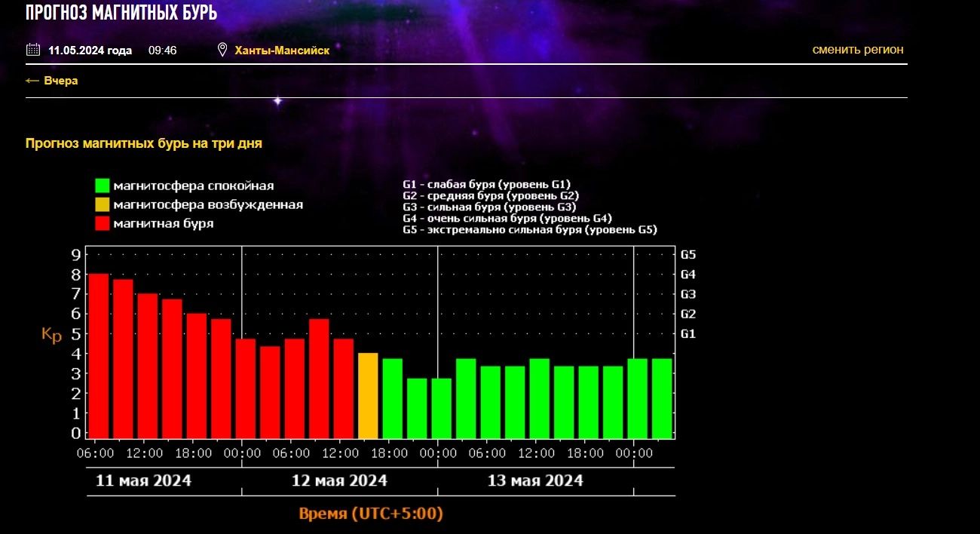This screenshot has width=980, height=534.
Task: Click the single yellow bar in the chart
Action: pyautogui.click(x=368, y=395)
